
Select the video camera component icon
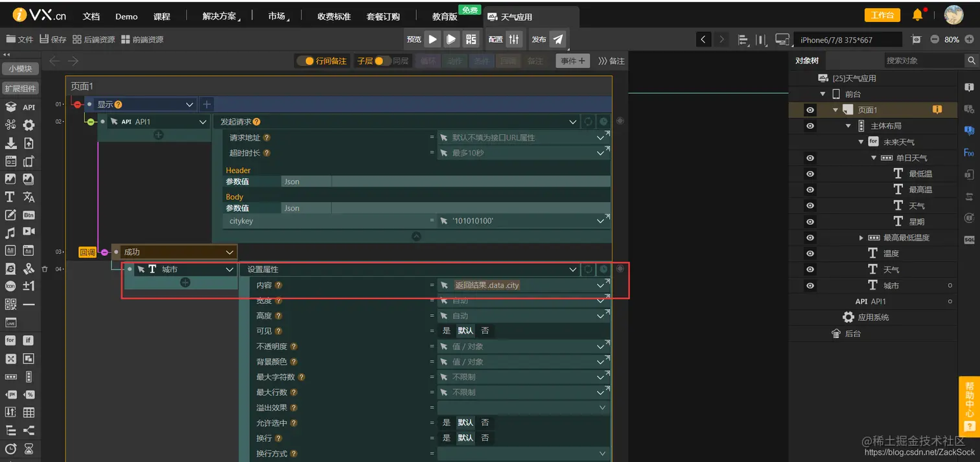coord(29,232)
